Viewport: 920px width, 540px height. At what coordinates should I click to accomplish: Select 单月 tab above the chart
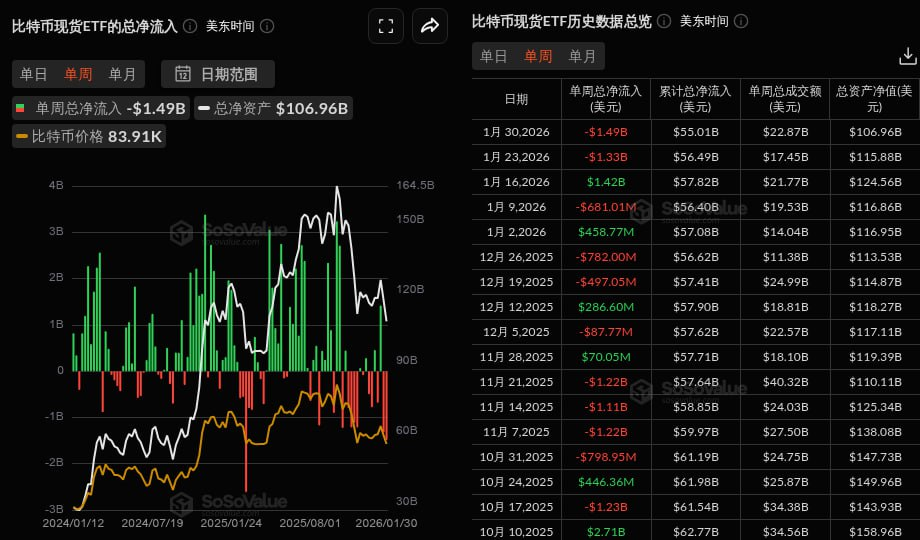pos(122,73)
